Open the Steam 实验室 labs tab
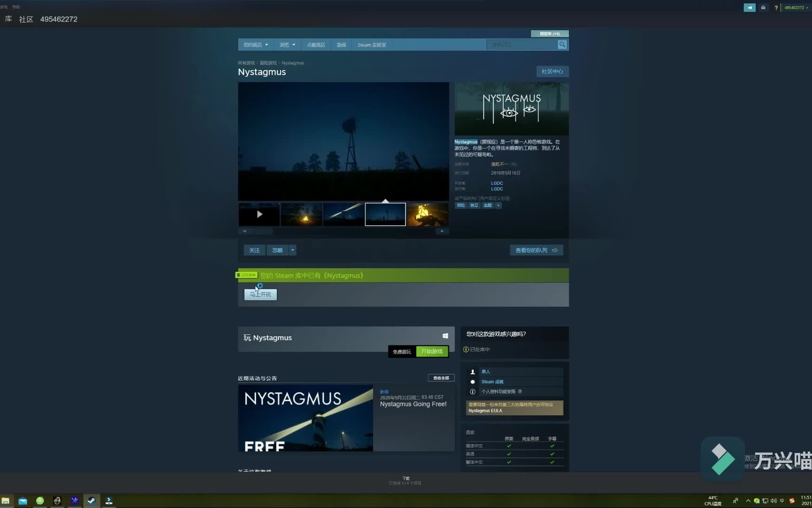Viewport: 812px width, 508px height. coord(372,45)
